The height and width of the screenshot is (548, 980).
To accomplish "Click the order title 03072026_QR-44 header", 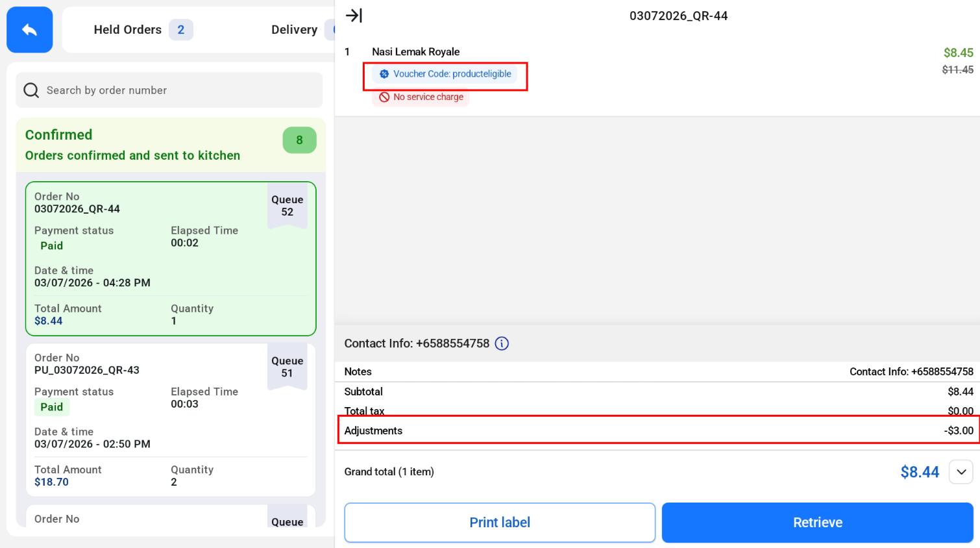I will 678,16.
